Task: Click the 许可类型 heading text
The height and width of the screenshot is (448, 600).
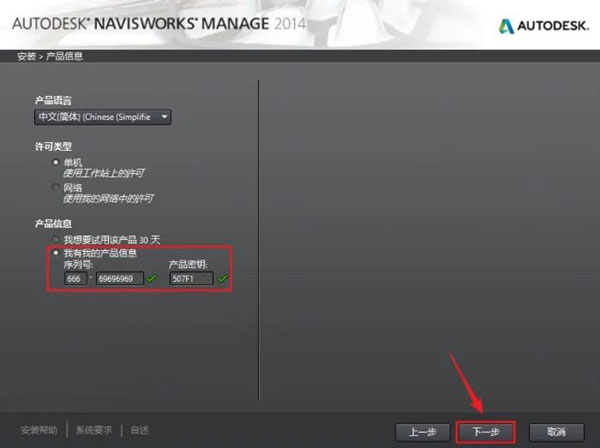Action: click(53, 147)
